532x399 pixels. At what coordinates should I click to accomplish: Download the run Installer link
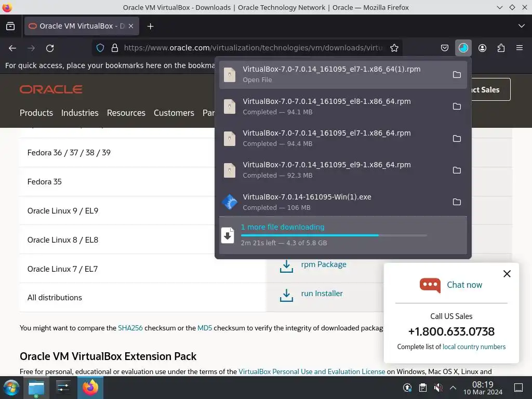coord(322,294)
